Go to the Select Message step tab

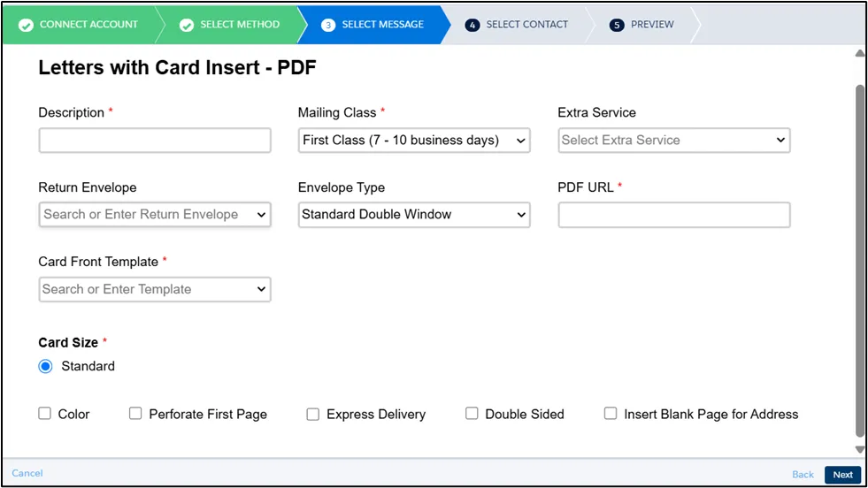coord(373,25)
